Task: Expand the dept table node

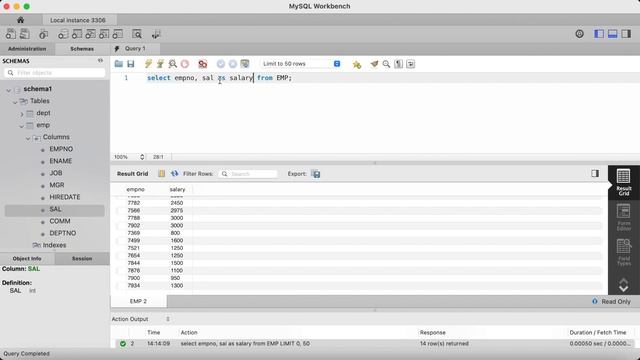Action: pos(22,114)
